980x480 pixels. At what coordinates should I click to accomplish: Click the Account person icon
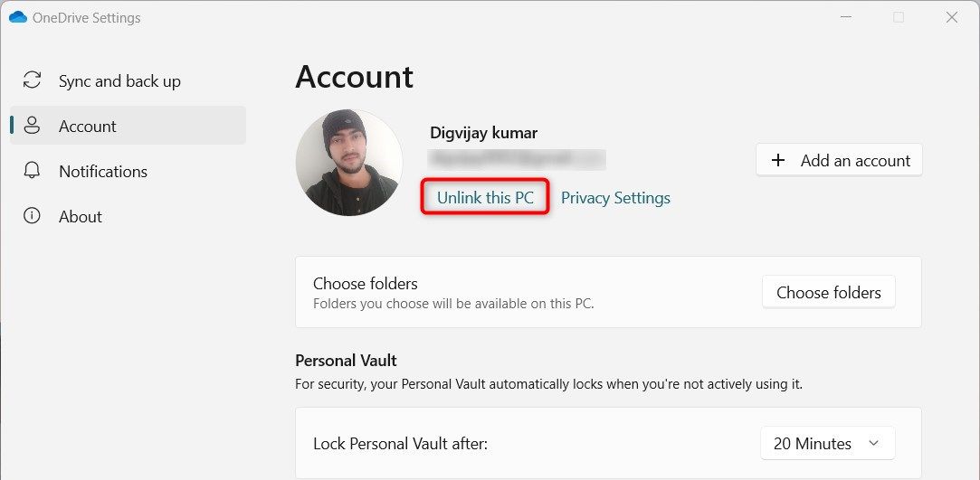33,126
